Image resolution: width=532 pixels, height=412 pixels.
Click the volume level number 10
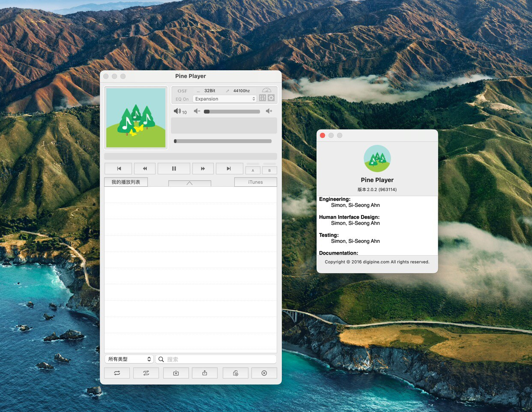184,112
